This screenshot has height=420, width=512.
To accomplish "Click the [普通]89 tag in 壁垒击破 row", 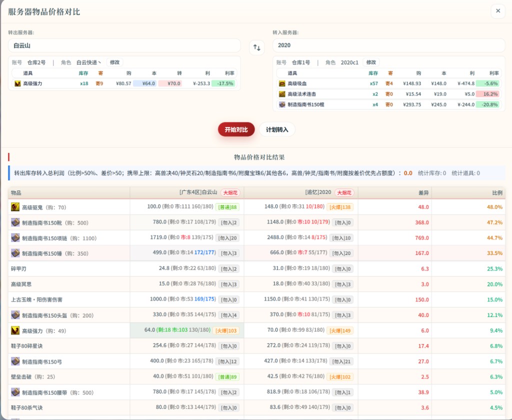I will coord(228,377).
